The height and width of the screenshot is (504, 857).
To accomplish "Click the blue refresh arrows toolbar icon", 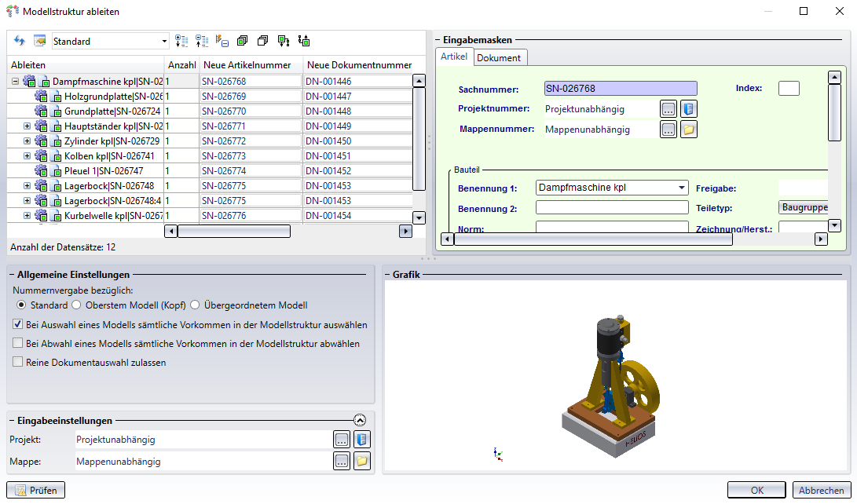I will (x=20, y=41).
